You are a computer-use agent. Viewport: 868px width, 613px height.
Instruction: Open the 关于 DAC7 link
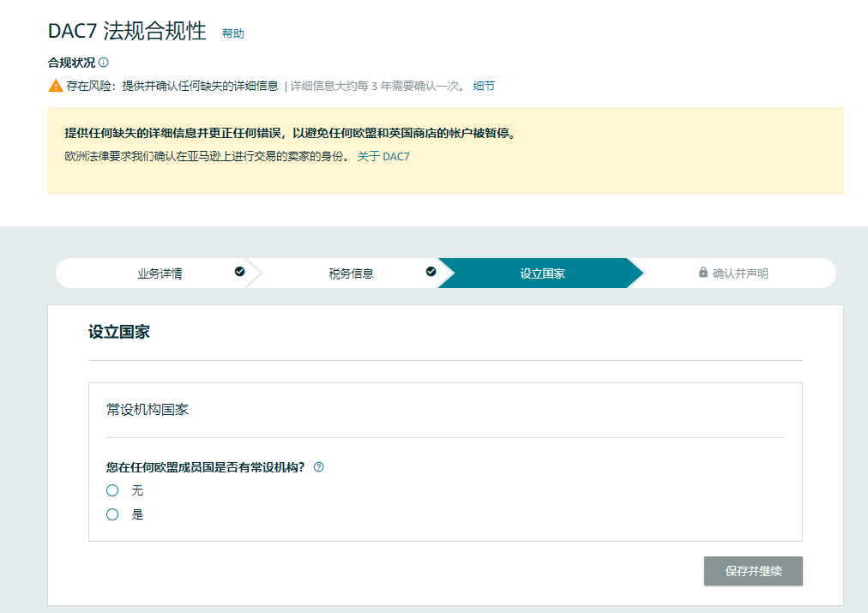click(x=383, y=157)
